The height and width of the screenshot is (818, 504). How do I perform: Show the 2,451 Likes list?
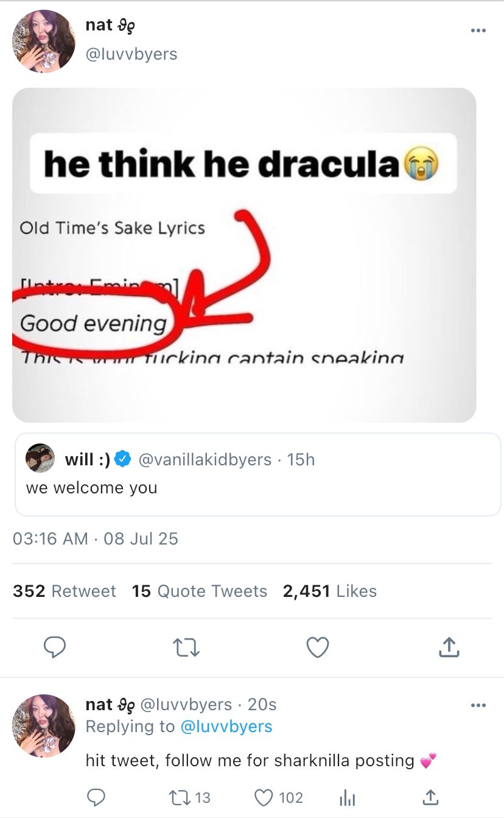tap(329, 591)
